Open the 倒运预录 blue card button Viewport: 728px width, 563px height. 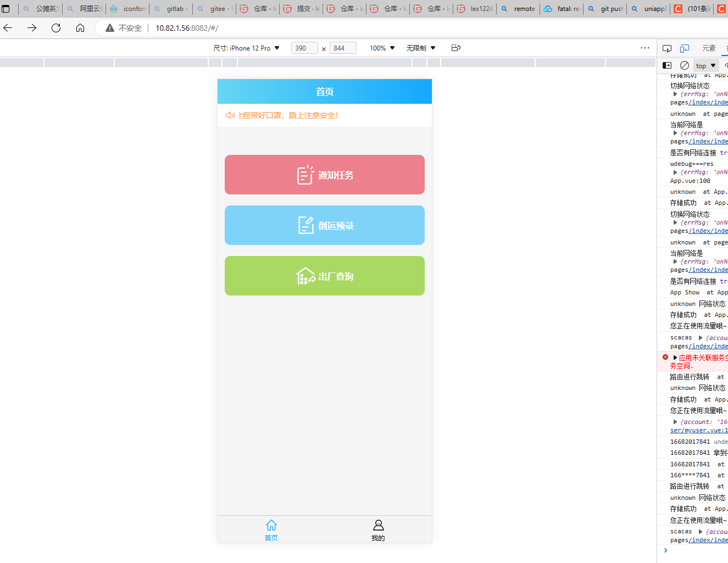(325, 225)
